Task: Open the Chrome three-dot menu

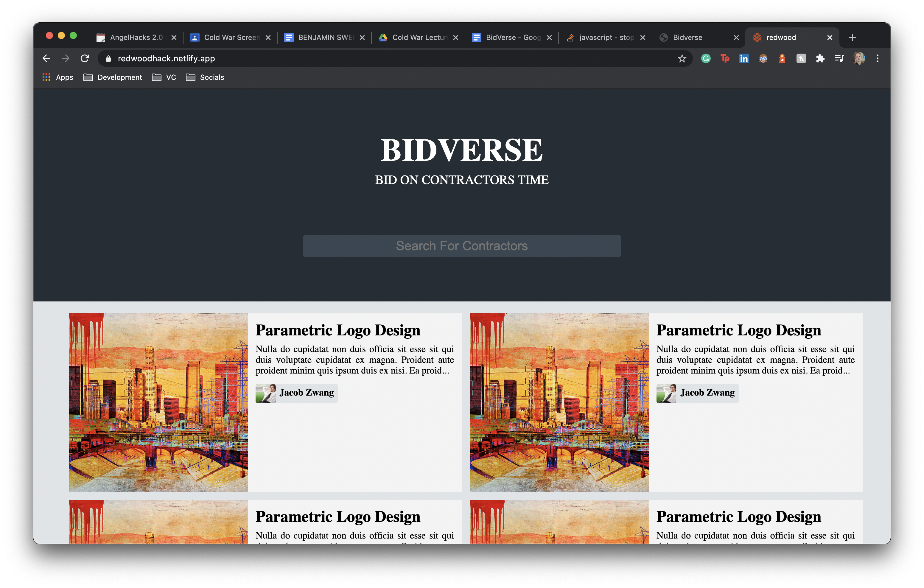Action: [877, 58]
